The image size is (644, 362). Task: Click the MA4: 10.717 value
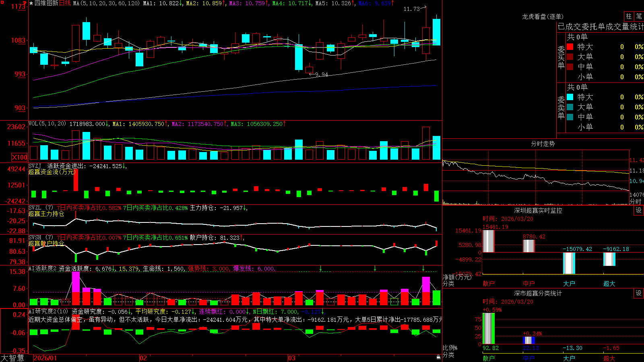pyautogui.click(x=292, y=3)
